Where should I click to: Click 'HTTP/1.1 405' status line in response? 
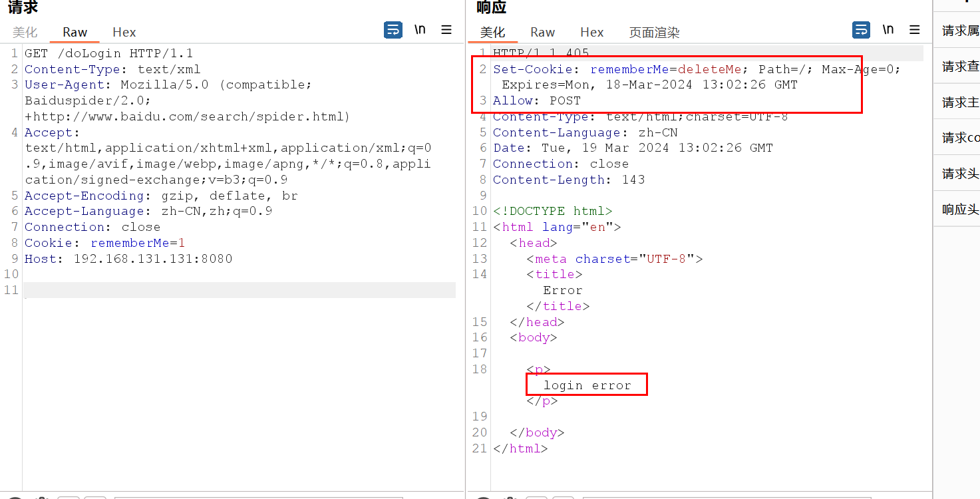click(541, 53)
